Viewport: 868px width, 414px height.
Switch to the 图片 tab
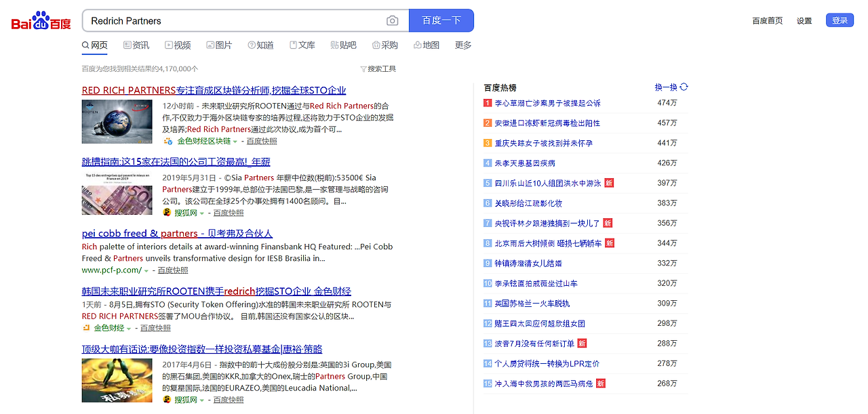pos(219,45)
